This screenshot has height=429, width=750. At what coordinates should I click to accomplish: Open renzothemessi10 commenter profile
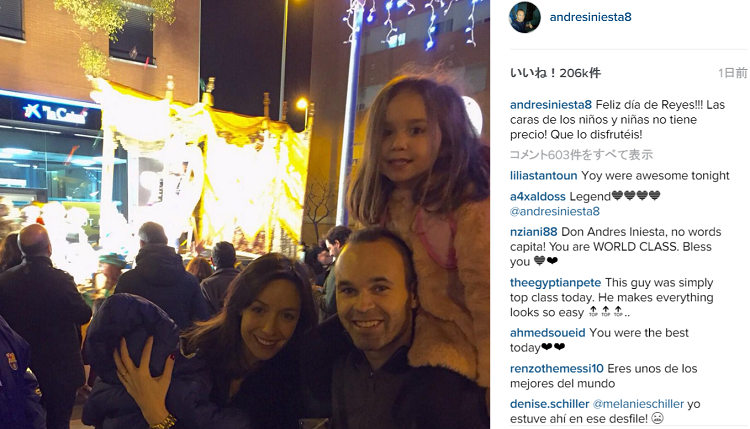coord(557,369)
